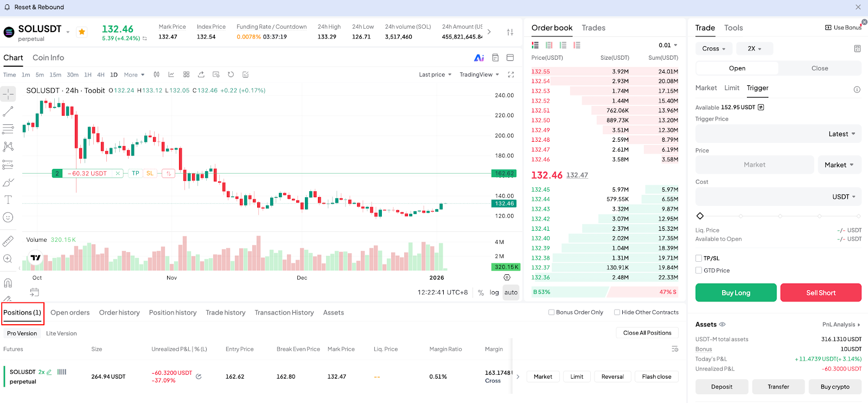Toggle assets visibility eye icon
Image resolution: width=868 pixels, height=403 pixels.
pyautogui.click(x=723, y=324)
